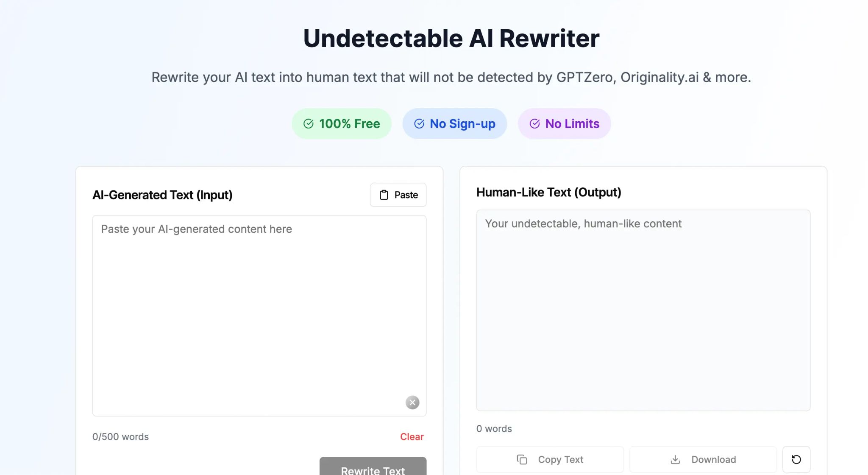Viewport: 868px width, 475px height.
Task: Click the download arrow icon
Action: pos(675,459)
